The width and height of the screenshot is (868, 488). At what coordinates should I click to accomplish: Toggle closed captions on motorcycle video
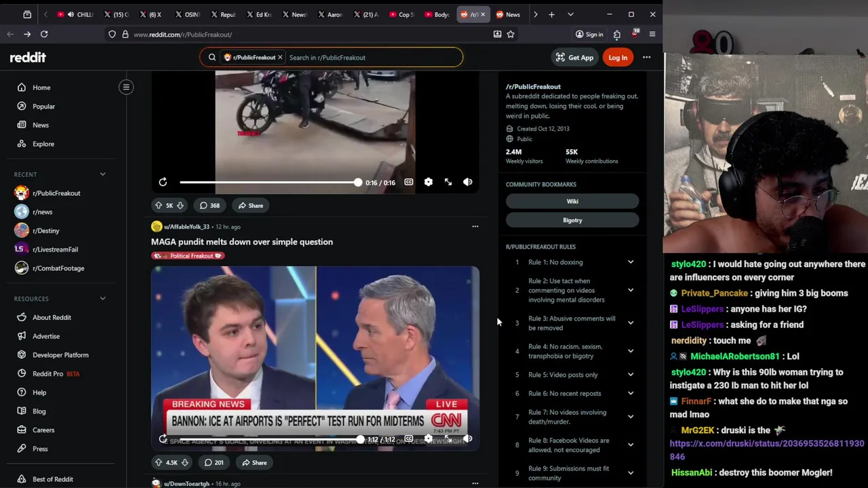tap(409, 182)
